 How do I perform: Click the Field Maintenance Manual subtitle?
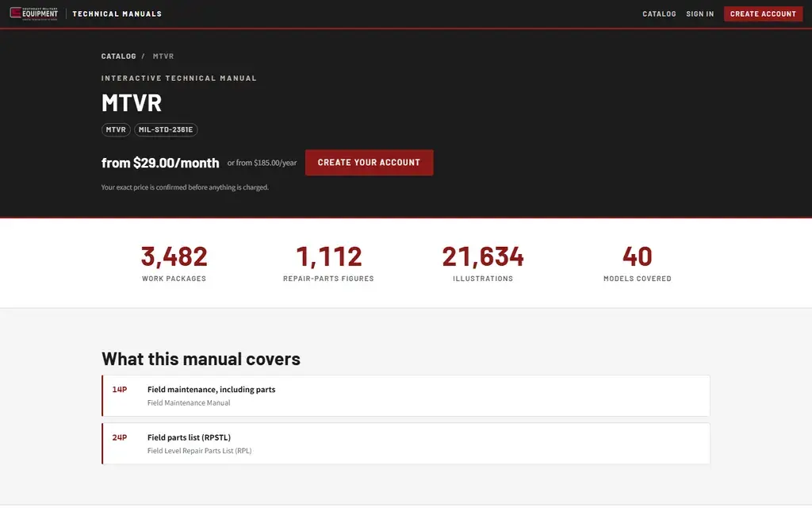pyautogui.click(x=189, y=402)
